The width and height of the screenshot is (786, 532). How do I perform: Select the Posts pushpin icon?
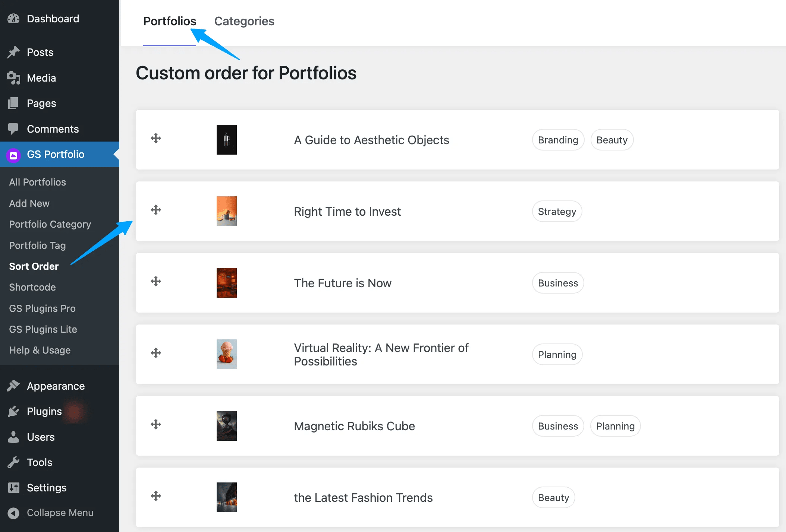(13, 52)
